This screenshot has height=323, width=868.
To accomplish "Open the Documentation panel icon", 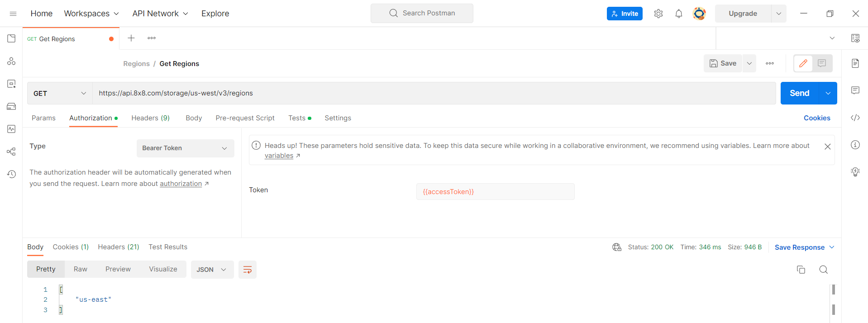I will [855, 63].
